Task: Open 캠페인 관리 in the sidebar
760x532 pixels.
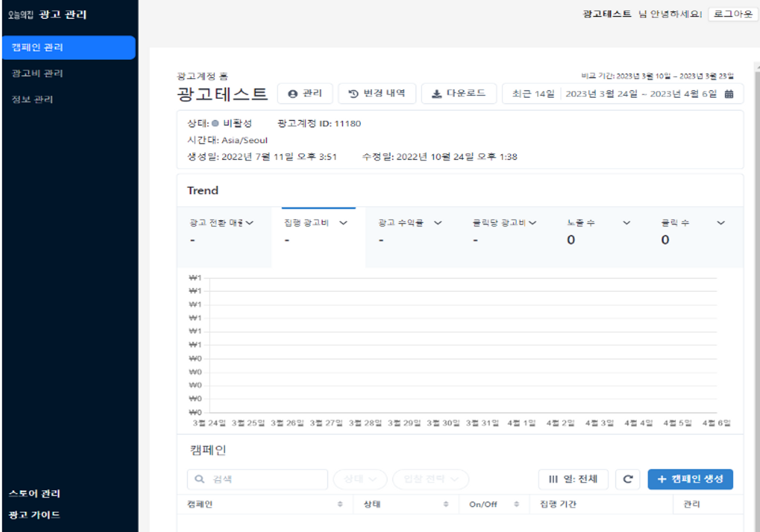Action: (69, 47)
